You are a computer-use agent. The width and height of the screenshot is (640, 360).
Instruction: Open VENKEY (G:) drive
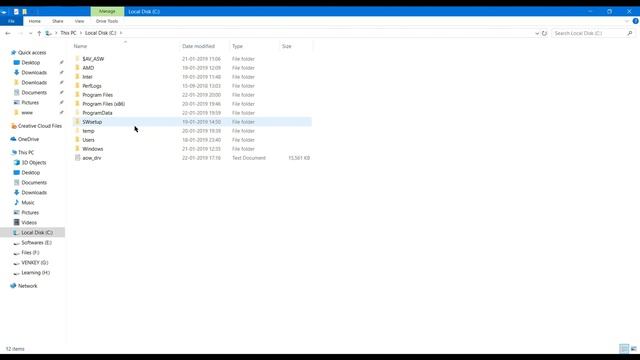pyautogui.click(x=35, y=262)
